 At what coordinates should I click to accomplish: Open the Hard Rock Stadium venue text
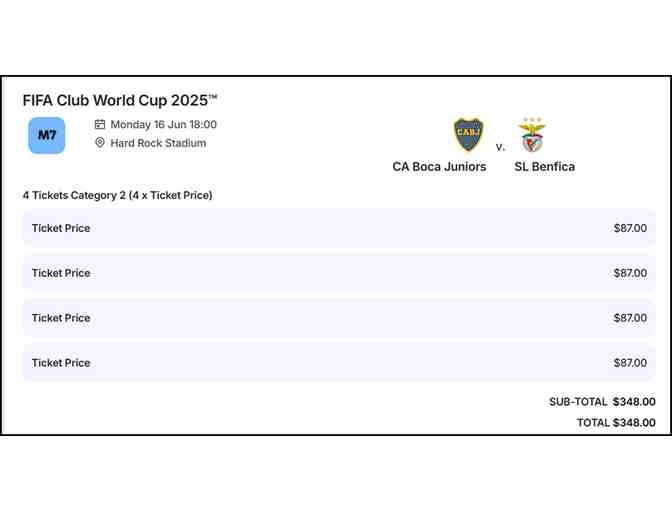158,143
